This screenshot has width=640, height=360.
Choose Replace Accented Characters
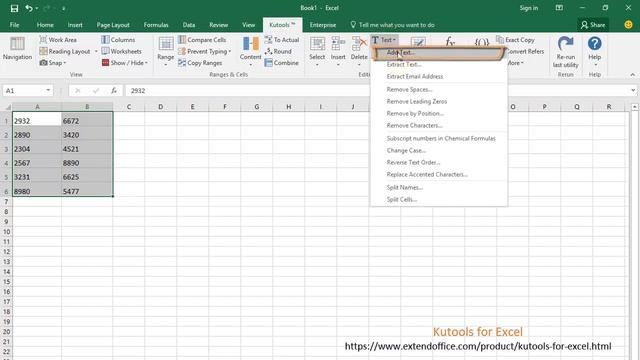[x=439, y=174]
